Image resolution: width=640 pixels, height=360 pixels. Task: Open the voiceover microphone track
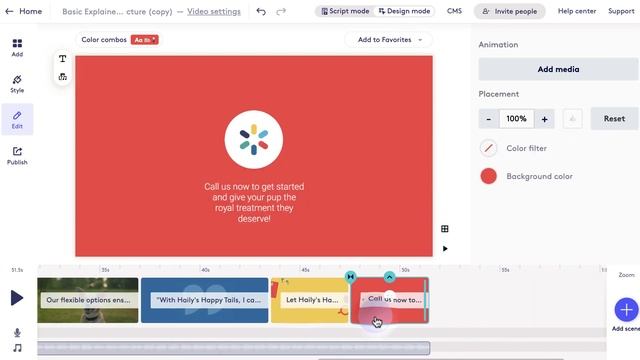click(17, 333)
